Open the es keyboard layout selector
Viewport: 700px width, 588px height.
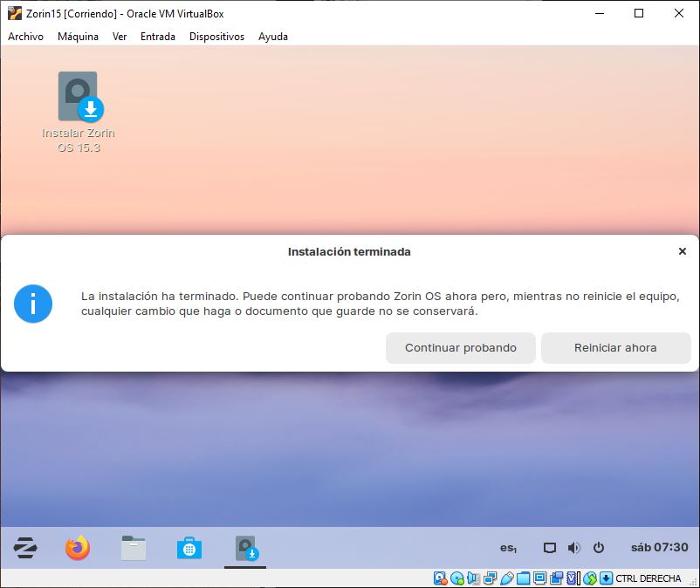point(508,548)
